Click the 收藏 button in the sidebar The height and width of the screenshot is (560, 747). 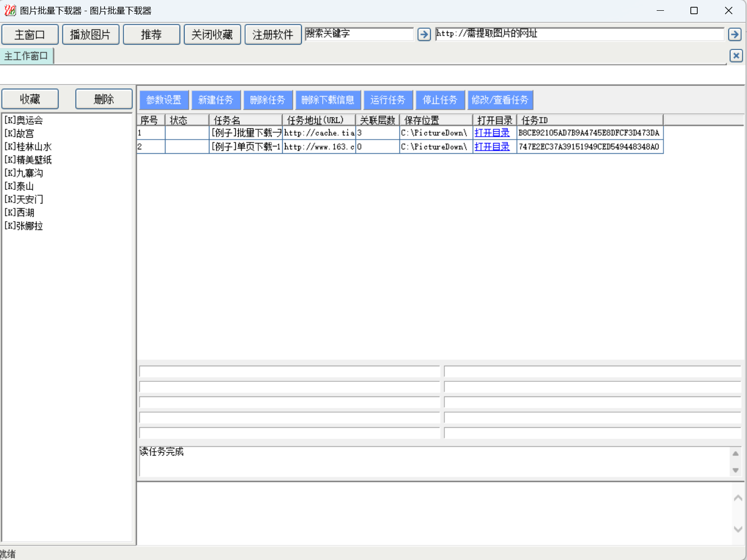tap(30, 99)
